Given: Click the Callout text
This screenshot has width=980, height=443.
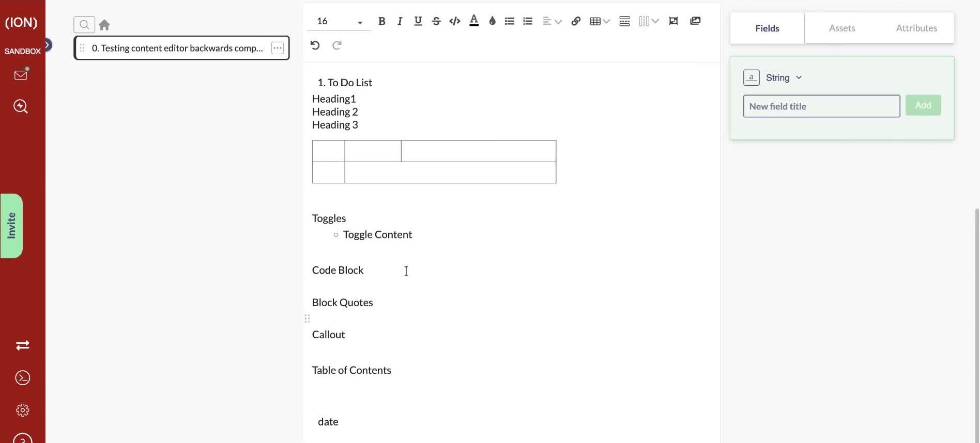Looking at the screenshot, I should tap(328, 335).
